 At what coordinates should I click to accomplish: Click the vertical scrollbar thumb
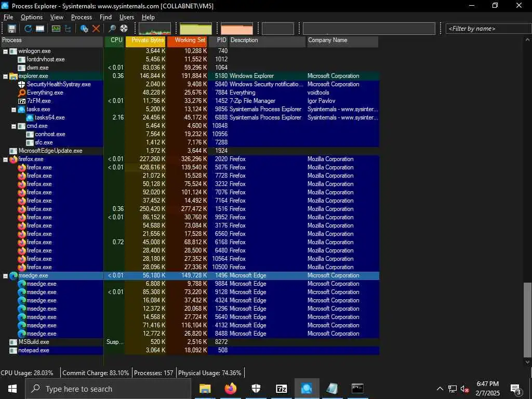527,320
